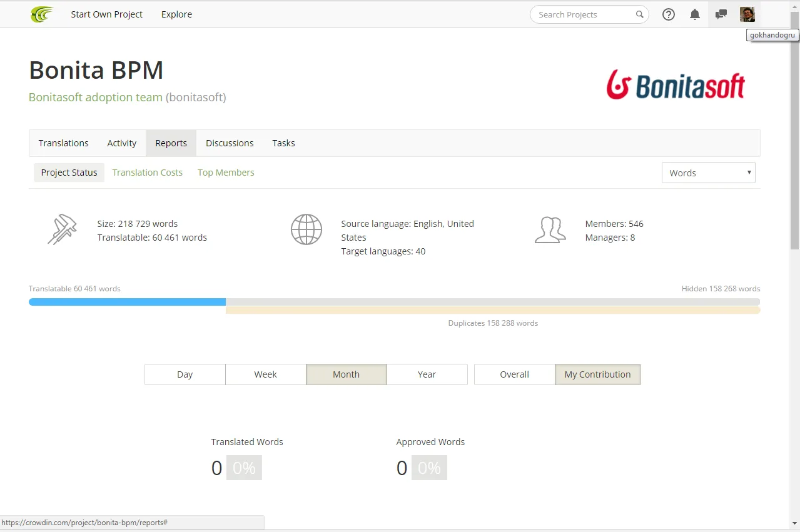Open Start Own Project link
The image size is (800, 532).
pyautogui.click(x=107, y=14)
